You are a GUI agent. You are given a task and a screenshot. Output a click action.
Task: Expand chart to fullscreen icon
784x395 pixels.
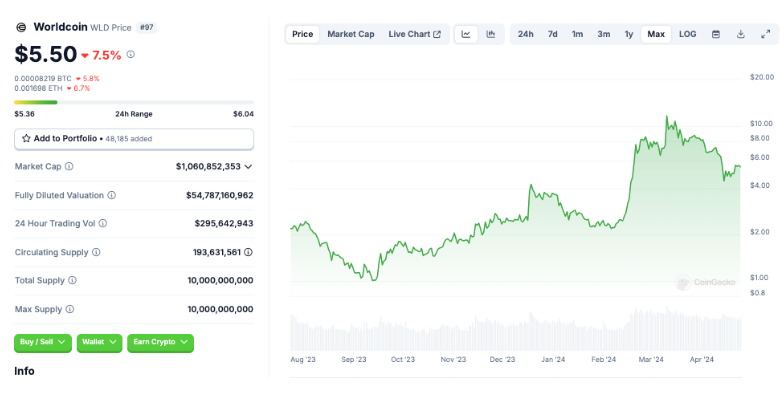[x=765, y=34]
